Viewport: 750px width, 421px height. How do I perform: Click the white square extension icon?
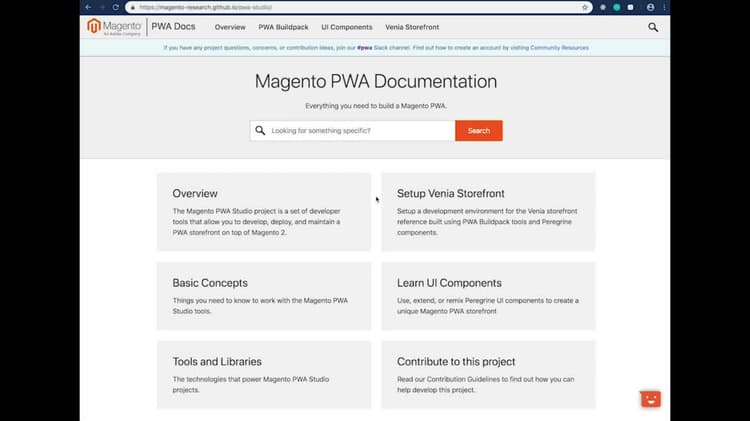pyautogui.click(x=630, y=7)
